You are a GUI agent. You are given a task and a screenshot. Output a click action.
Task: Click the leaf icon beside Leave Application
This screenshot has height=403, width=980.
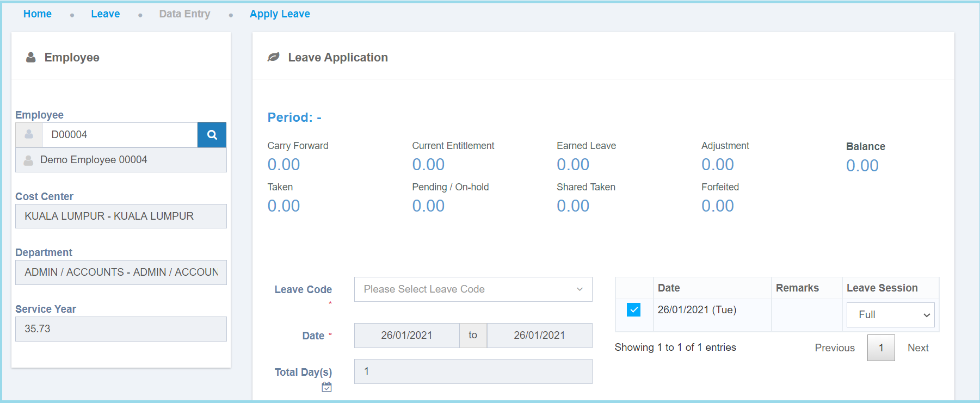(x=273, y=57)
